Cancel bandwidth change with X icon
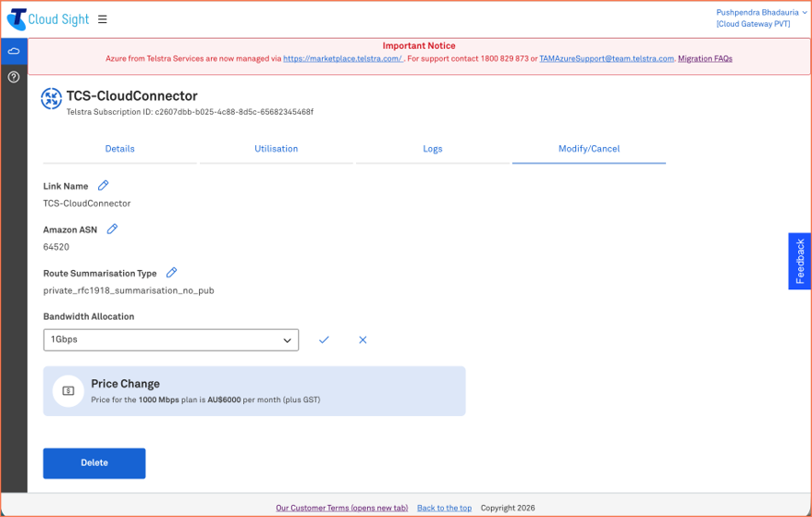The height and width of the screenshot is (517, 812). pos(363,340)
